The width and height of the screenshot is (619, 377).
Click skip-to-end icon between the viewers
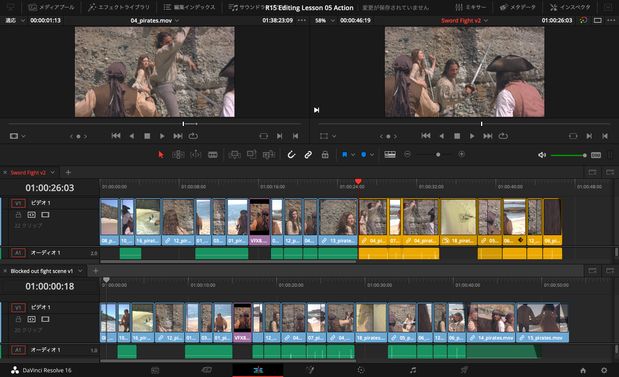pyautogui.click(x=316, y=110)
